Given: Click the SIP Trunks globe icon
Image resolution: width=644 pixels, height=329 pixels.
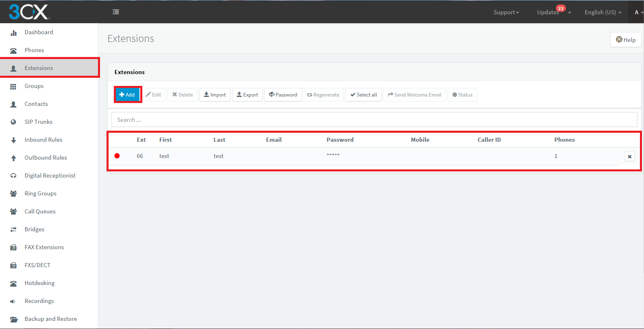Looking at the screenshot, I should pos(13,122).
